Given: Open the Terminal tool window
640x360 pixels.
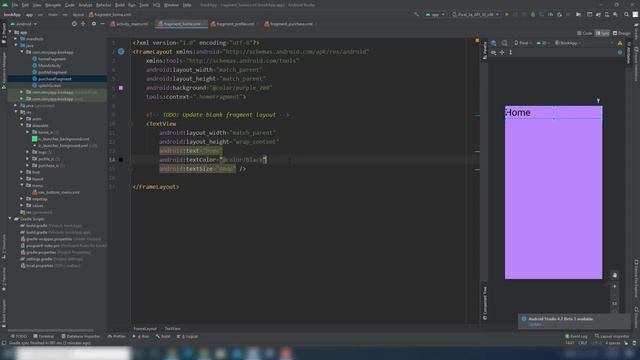Looking at the screenshot, I should pos(44,336).
